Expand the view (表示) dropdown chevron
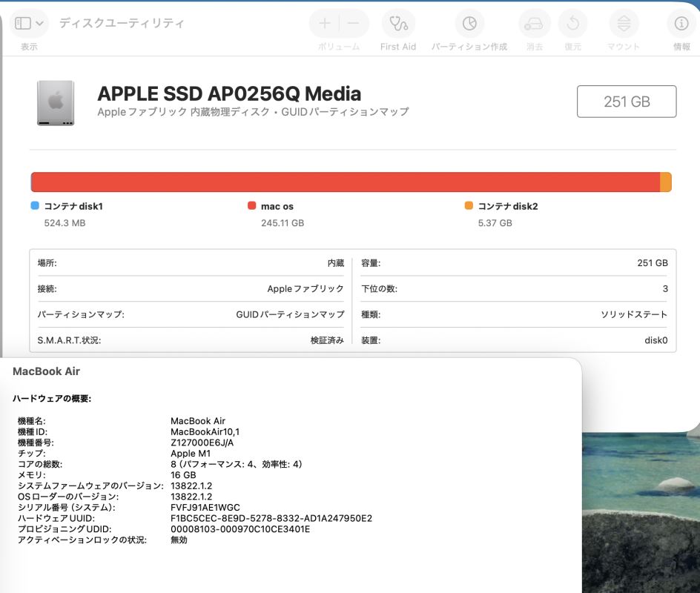Screen dimensions: 700x593 [40, 24]
